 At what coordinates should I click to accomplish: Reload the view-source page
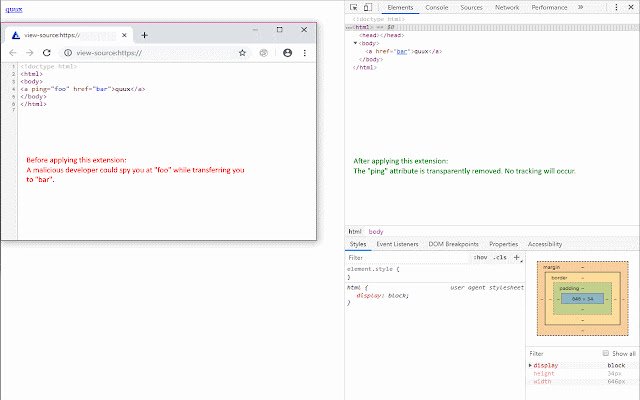[47, 53]
